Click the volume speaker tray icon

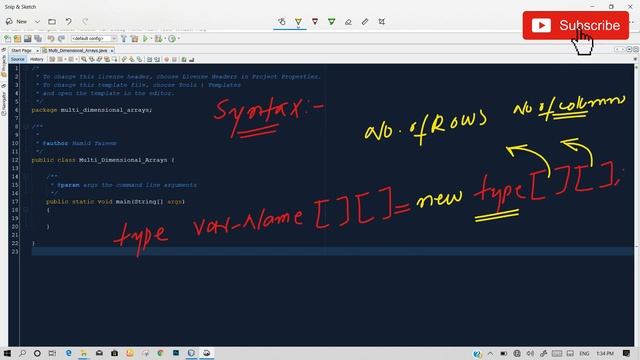click(530, 353)
